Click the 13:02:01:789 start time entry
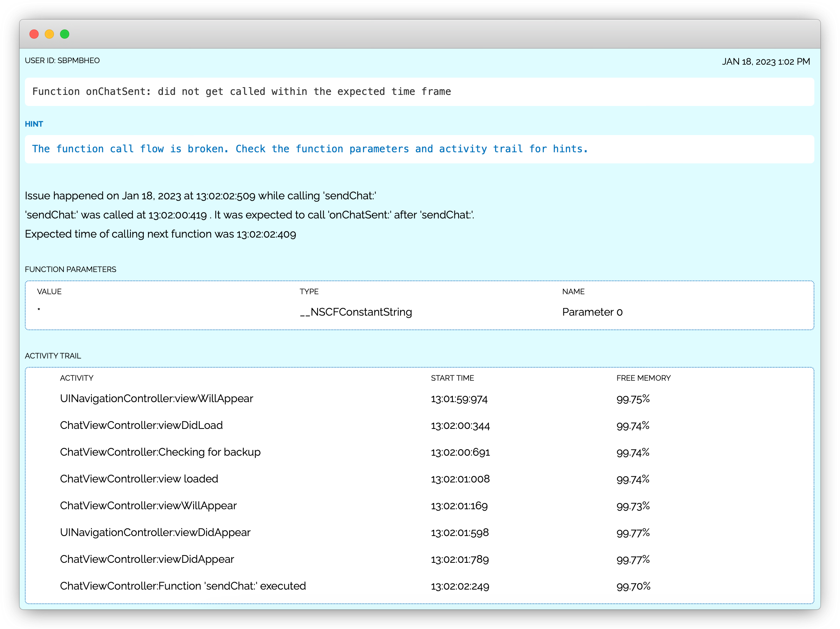Screen dimensions: 840x629 460,559
